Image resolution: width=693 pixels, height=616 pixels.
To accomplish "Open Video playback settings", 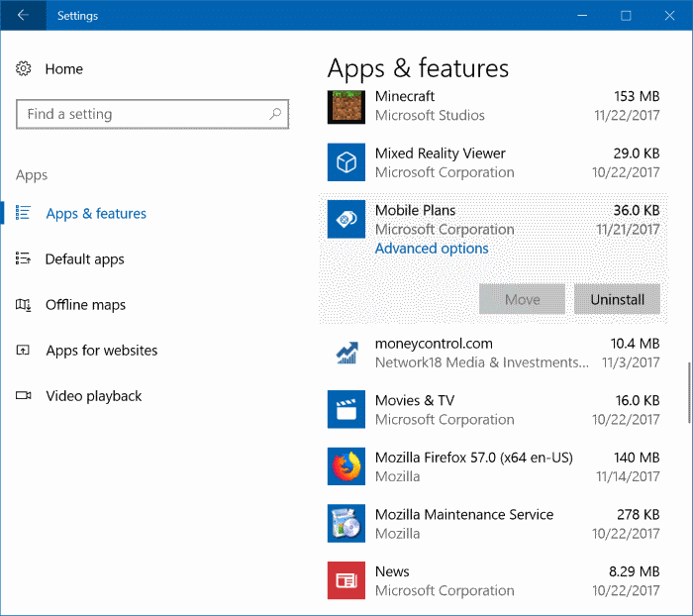I will pos(94,396).
